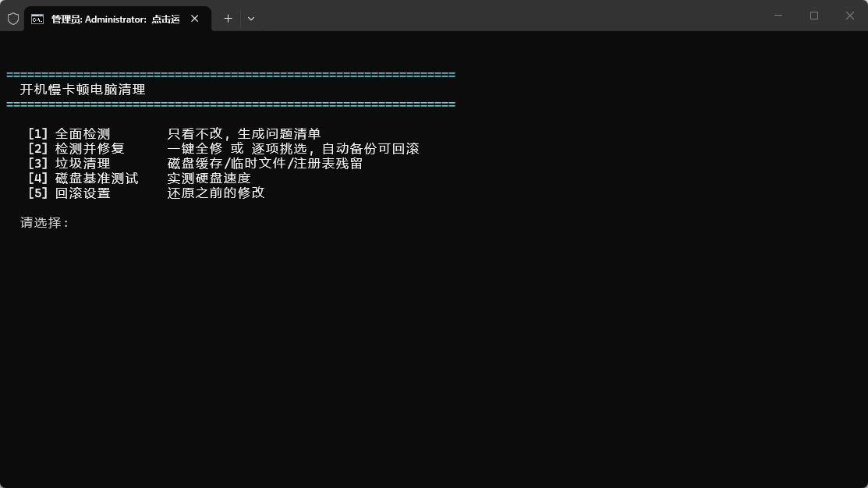Click description 只看不改，生成问题清单
The width and height of the screenshot is (868, 488).
tap(243, 134)
